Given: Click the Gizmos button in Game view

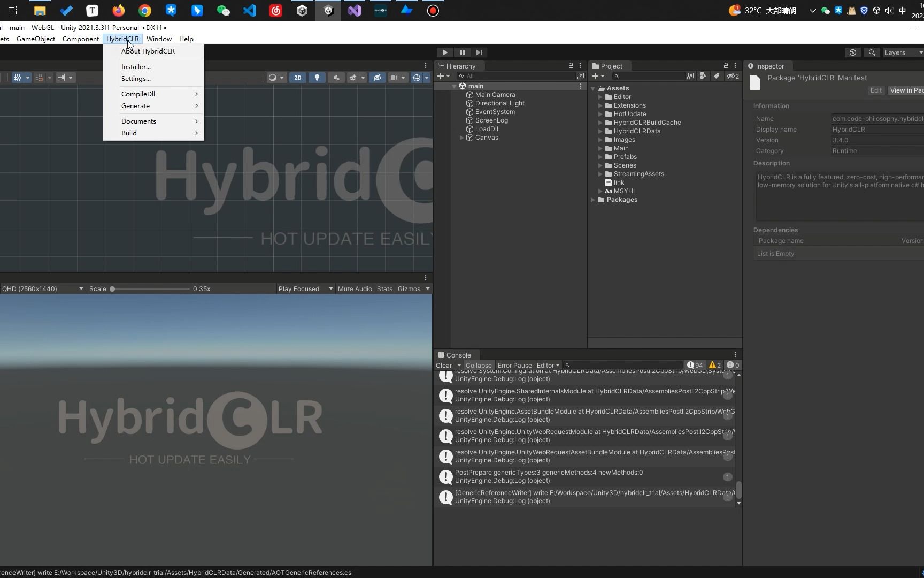Looking at the screenshot, I should pyautogui.click(x=409, y=289).
